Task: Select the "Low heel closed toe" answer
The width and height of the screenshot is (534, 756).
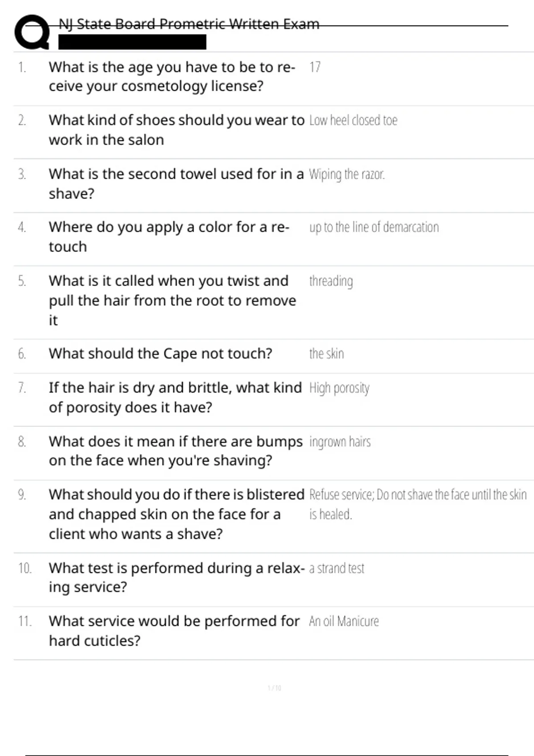Action: [x=353, y=121]
